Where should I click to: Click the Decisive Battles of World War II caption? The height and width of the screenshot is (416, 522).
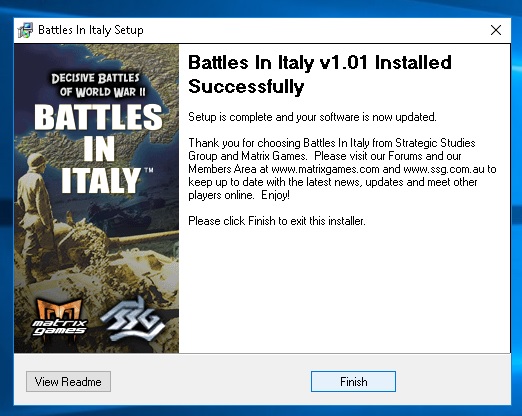pos(98,85)
